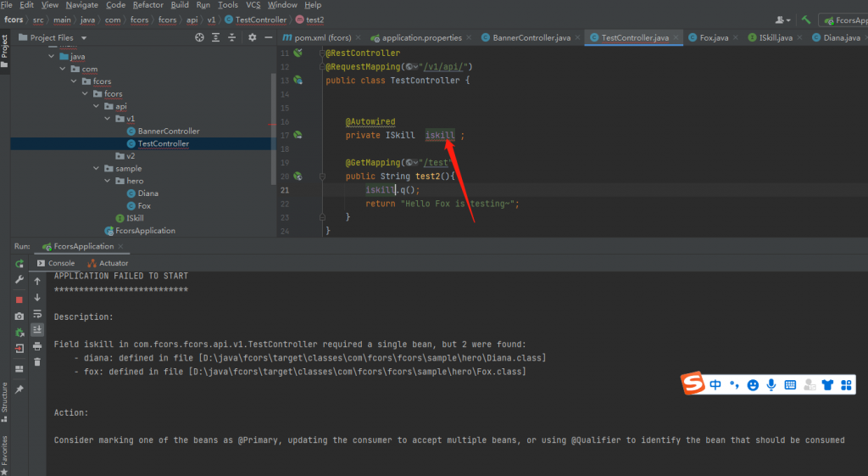Viewport: 868px width, 476px height.
Task: Click the Sogou input microphone icon
Action: coord(771,384)
